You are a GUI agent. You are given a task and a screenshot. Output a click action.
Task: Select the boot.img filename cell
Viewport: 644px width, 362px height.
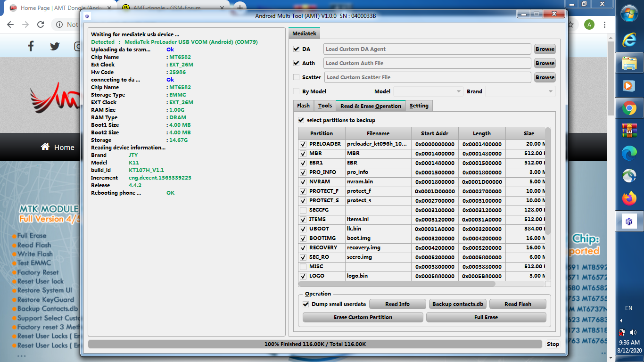[x=378, y=239]
